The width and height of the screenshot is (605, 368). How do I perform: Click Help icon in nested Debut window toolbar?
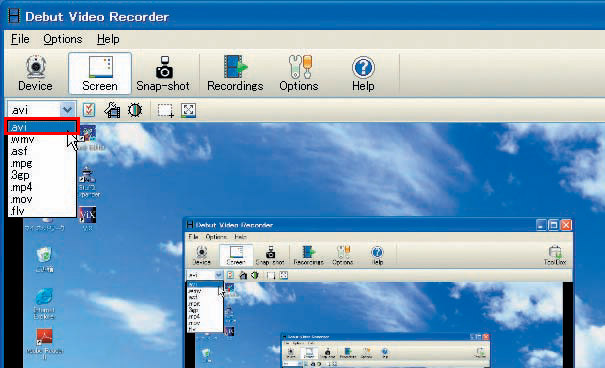tap(377, 255)
